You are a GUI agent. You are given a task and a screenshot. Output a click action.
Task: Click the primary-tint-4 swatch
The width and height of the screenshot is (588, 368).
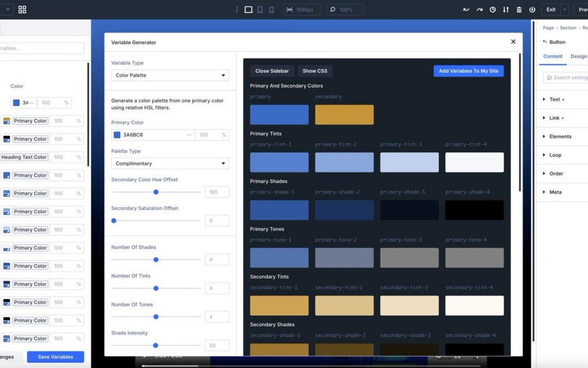[x=474, y=162]
